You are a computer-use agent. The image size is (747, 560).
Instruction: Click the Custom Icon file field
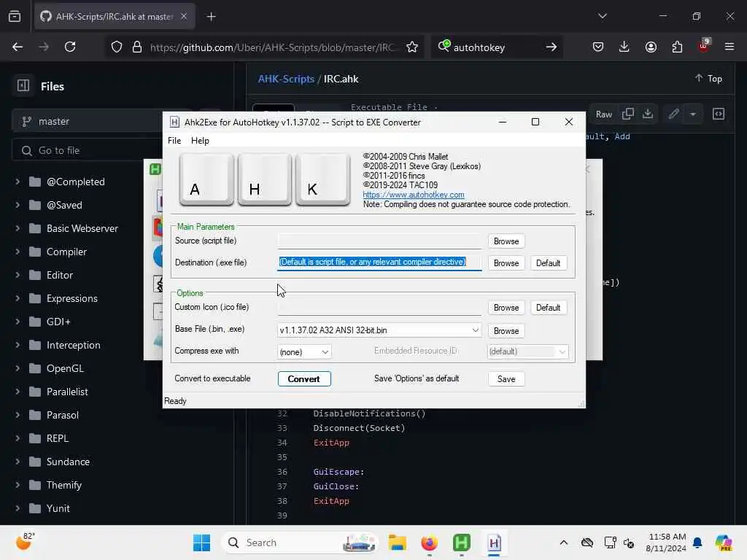379,308
